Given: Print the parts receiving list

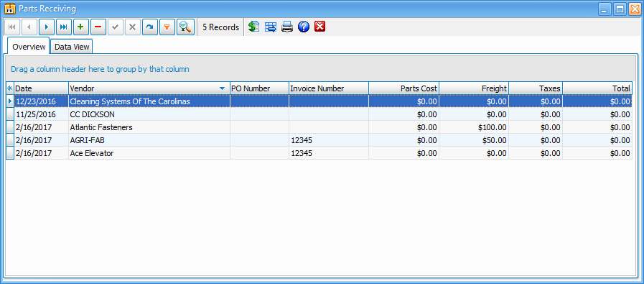Looking at the screenshot, I should click(x=287, y=27).
